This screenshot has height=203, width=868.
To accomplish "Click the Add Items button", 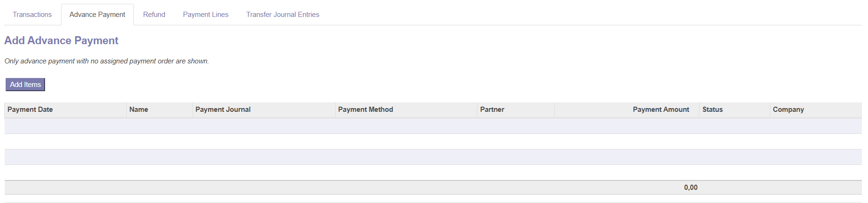I will (25, 85).
